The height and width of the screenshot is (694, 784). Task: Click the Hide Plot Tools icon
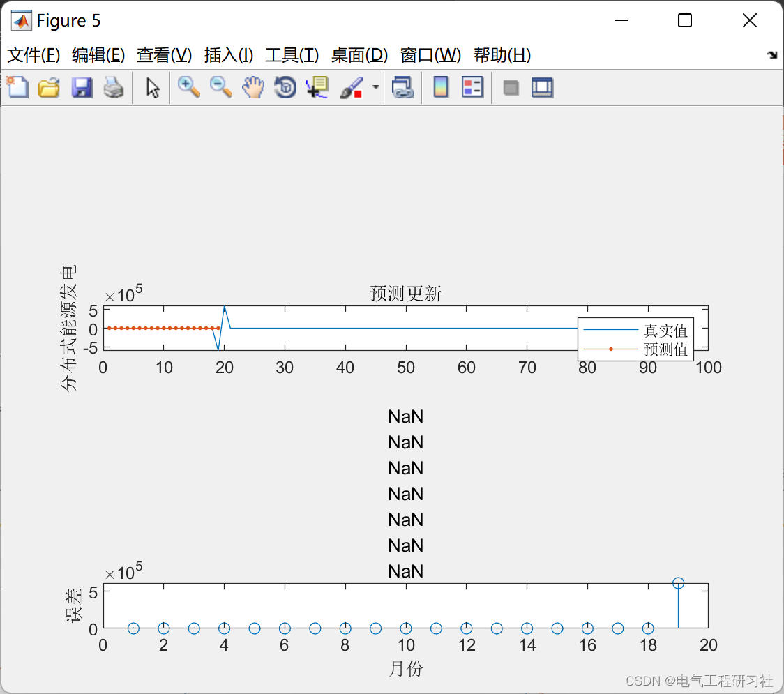pos(511,88)
